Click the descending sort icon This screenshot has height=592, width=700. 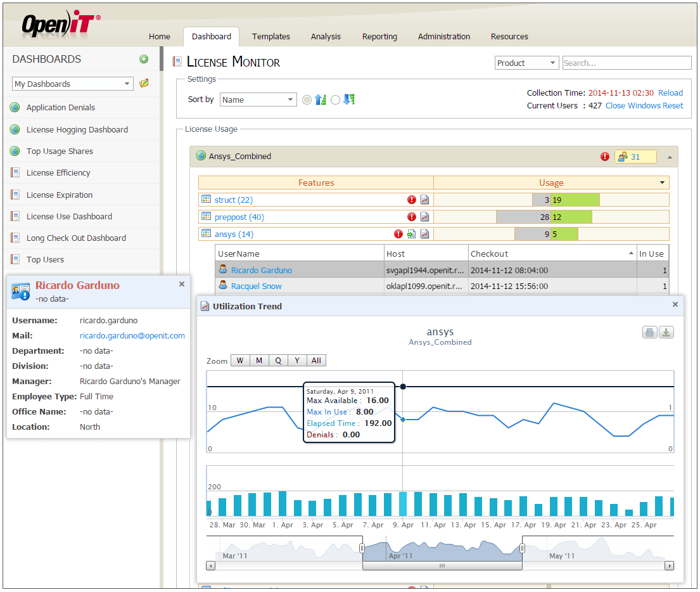click(349, 100)
